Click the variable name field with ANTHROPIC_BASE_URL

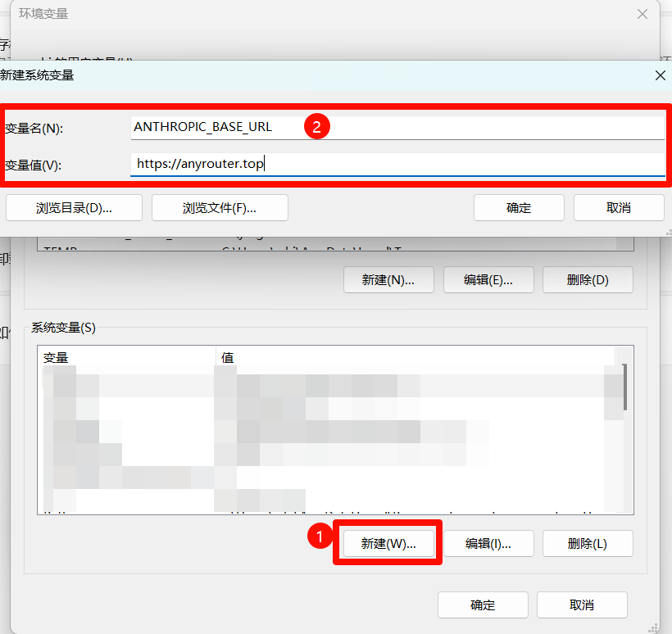pos(397,127)
